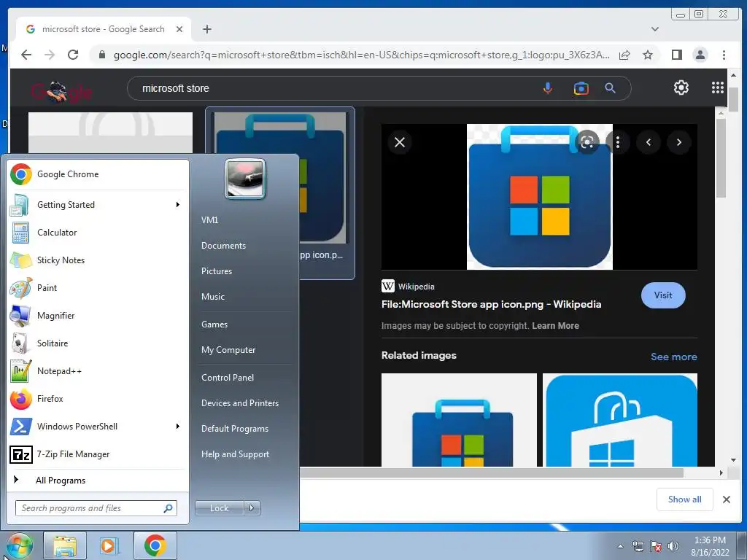Click Learn More copyright link
This screenshot has height=560, width=747.
(x=555, y=326)
